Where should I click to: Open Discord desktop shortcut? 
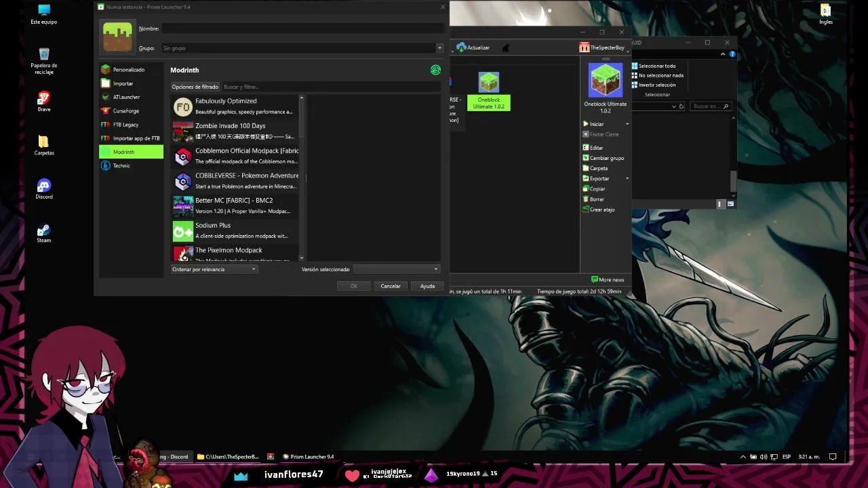click(44, 189)
